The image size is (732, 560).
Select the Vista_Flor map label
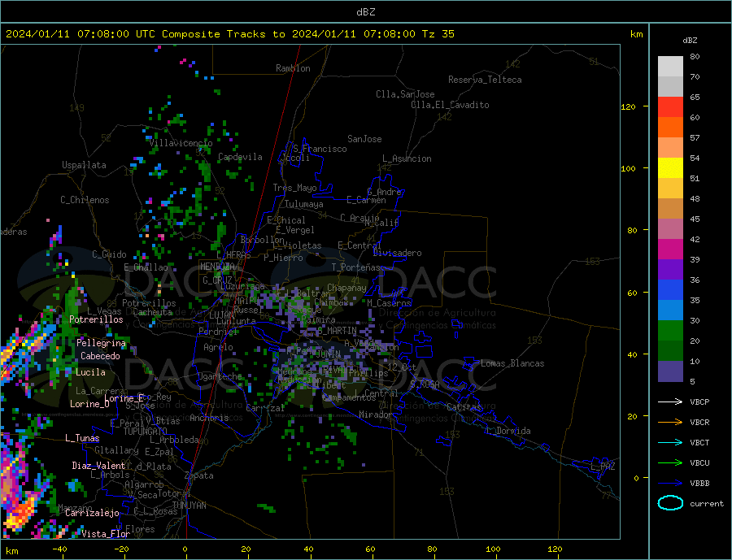tap(106, 534)
